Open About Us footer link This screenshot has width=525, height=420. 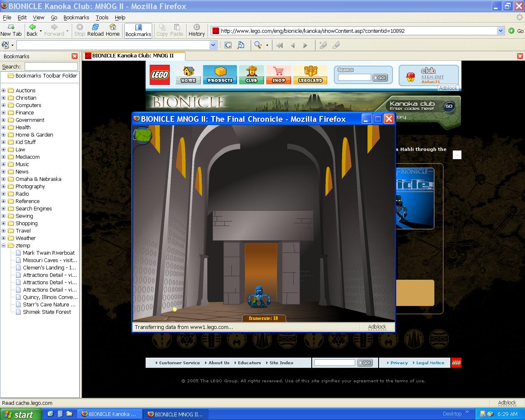tap(219, 363)
